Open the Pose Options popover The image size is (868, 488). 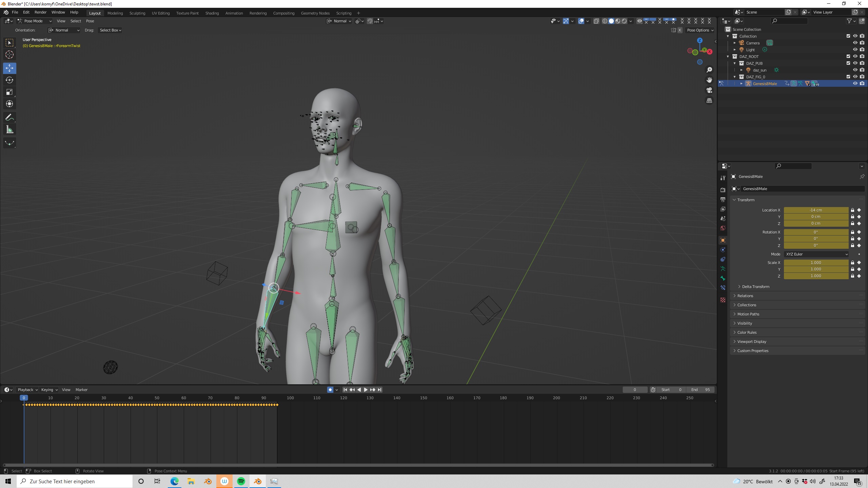700,30
